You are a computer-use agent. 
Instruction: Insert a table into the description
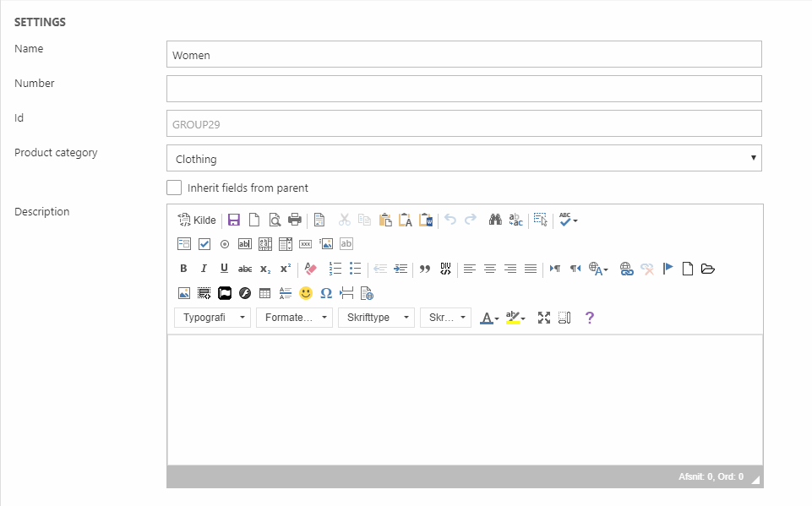point(264,293)
